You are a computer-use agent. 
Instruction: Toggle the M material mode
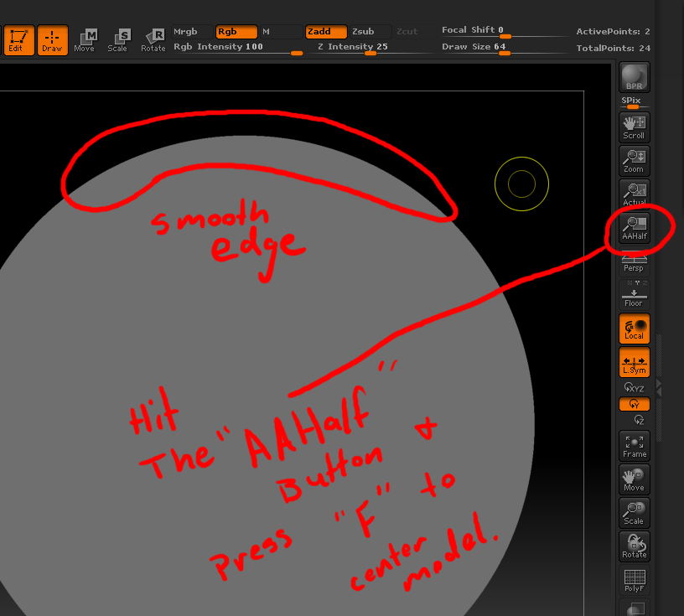point(282,31)
